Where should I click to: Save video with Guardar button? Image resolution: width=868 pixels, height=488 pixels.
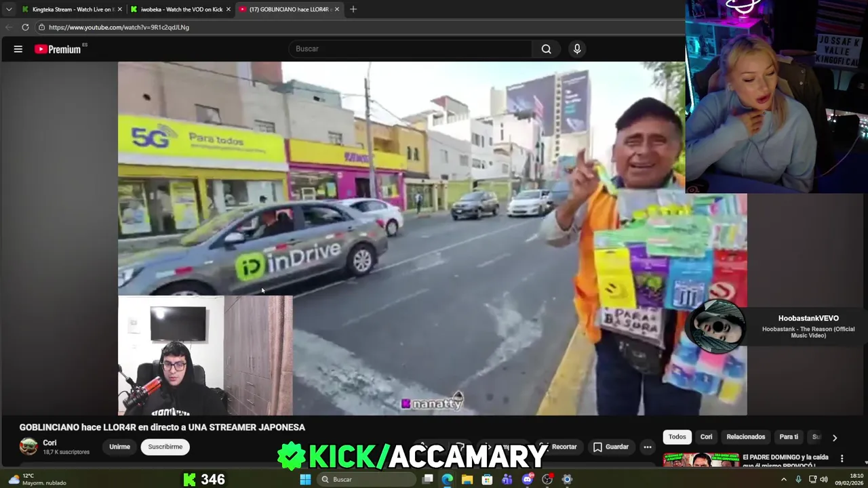[611, 447]
